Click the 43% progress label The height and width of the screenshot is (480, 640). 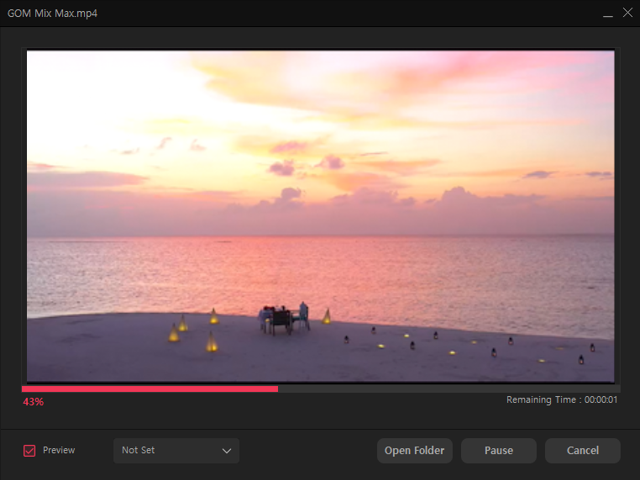point(34,402)
